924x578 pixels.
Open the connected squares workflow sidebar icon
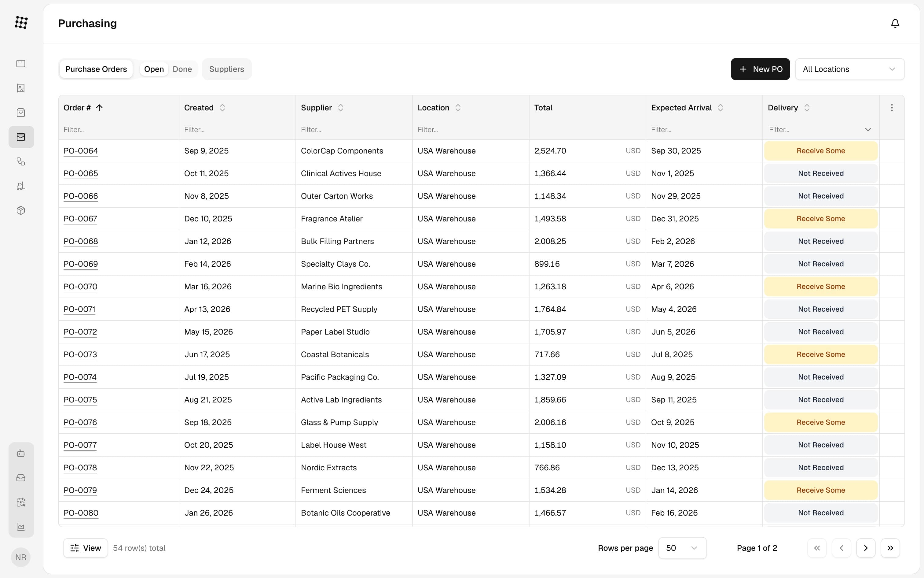coord(21,161)
